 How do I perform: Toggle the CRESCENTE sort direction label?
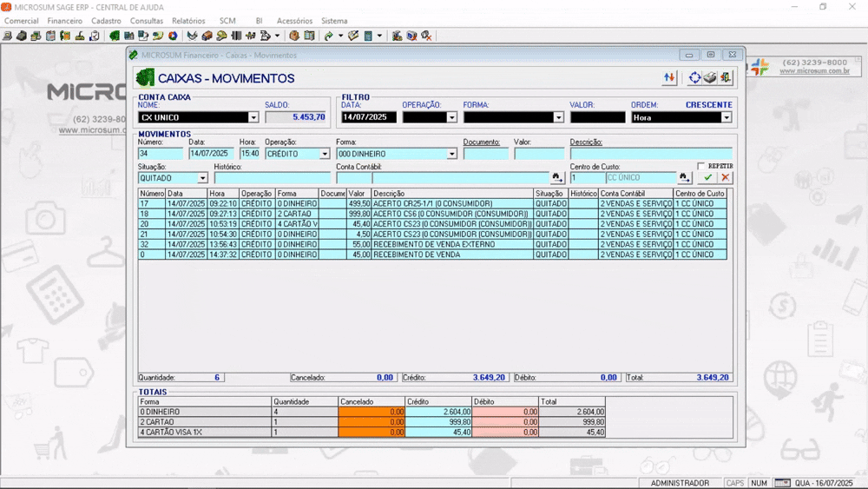point(708,105)
